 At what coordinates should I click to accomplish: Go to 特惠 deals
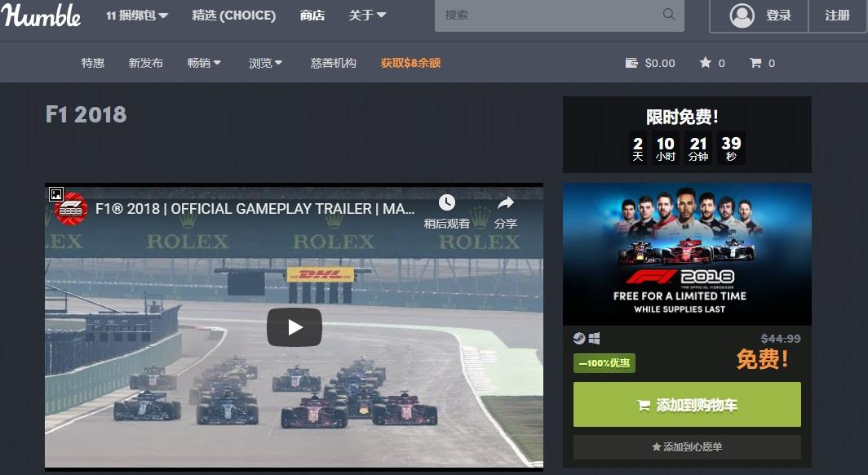(x=92, y=63)
